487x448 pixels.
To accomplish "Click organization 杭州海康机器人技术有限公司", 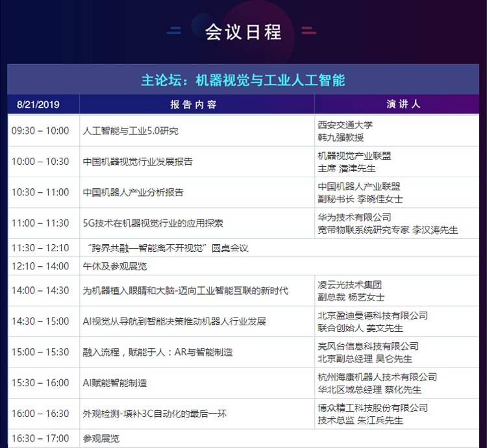I will [x=377, y=377].
